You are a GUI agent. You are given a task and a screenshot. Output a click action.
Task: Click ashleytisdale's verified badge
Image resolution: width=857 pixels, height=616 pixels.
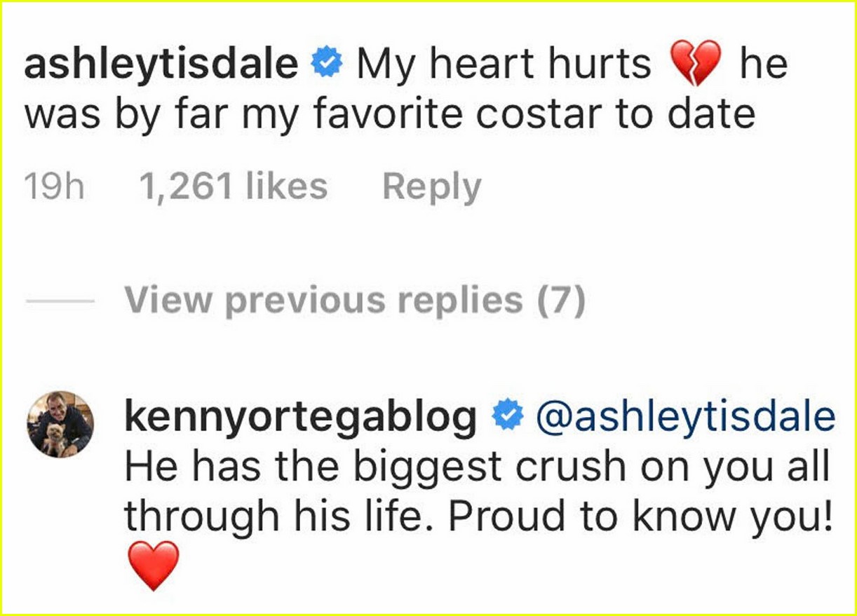pyautogui.click(x=325, y=62)
